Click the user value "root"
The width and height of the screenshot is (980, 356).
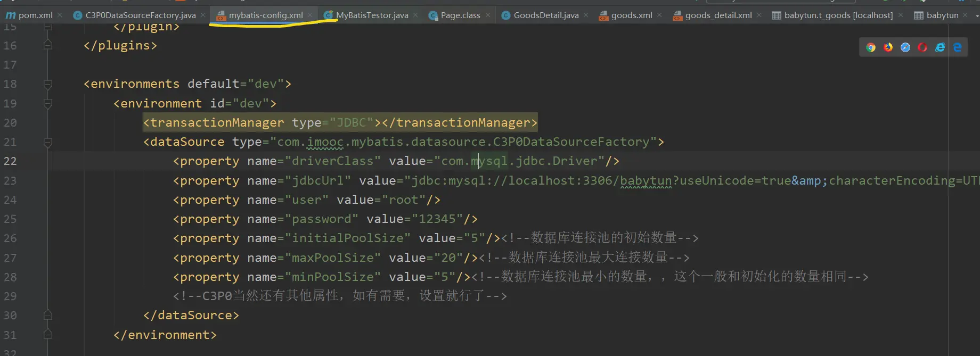[404, 200]
